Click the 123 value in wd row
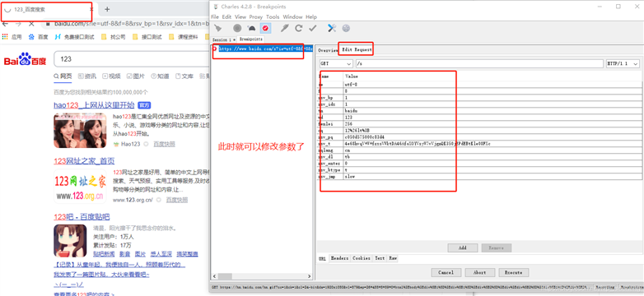The width and height of the screenshot is (644, 296). [492, 117]
